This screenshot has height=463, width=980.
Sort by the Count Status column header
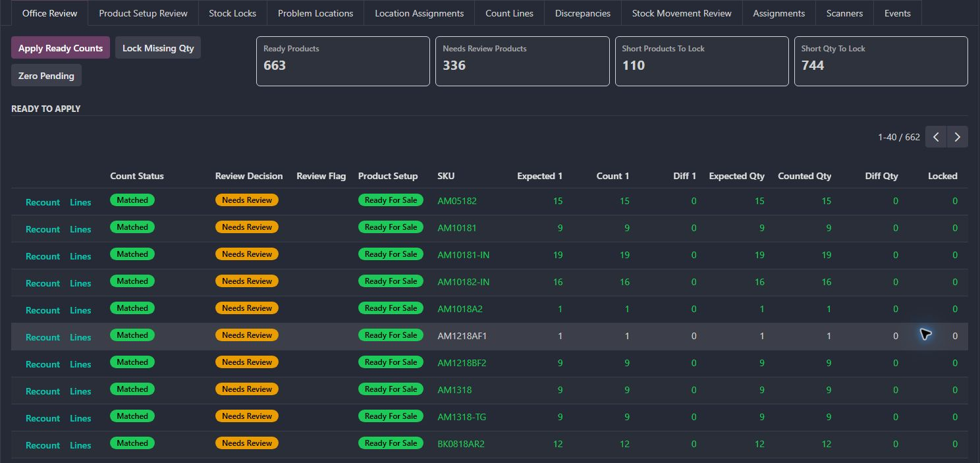(137, 176)
